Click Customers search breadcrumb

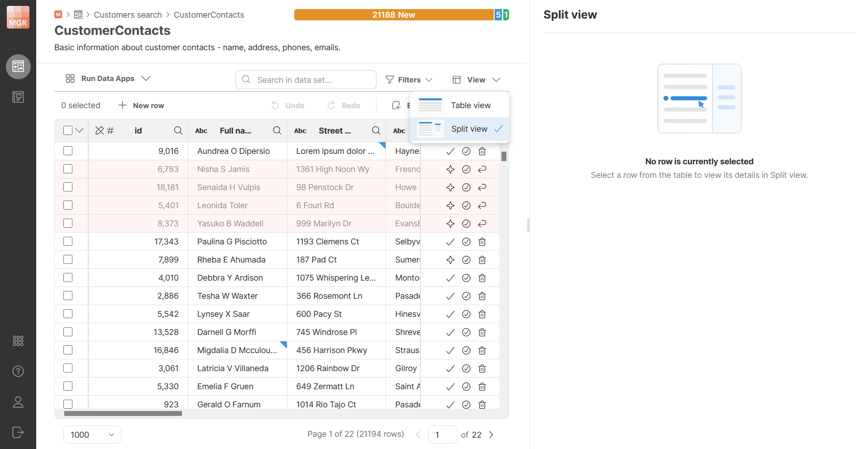tap(128, 14)
